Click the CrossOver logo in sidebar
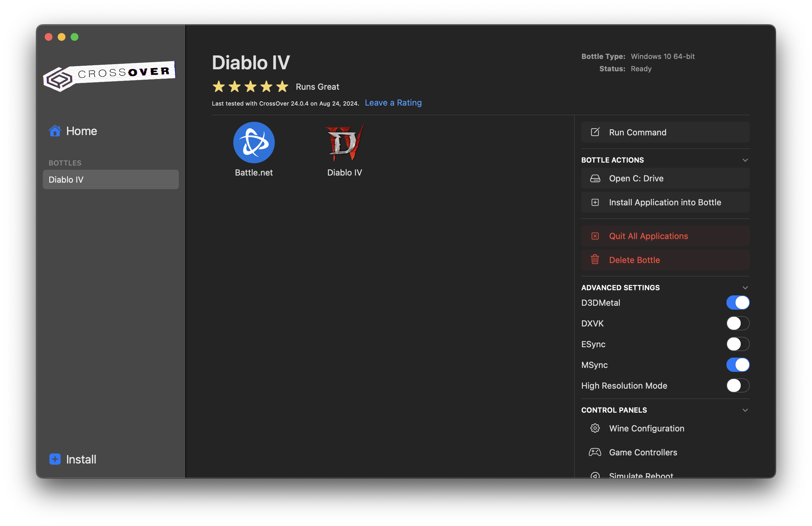The height and width of the screenshot is (526, 812). [x=109, y=76]
